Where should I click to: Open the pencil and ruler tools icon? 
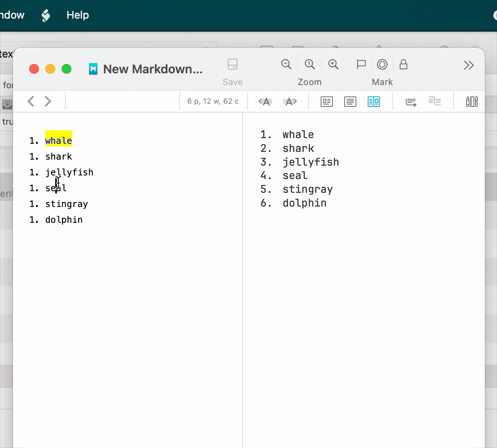pos(471,102)
